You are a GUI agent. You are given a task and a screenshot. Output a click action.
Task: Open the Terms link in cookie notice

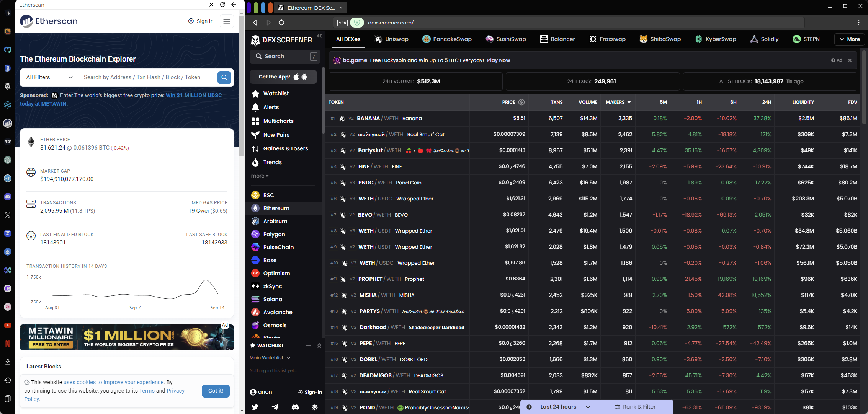(x=147, y=391)
